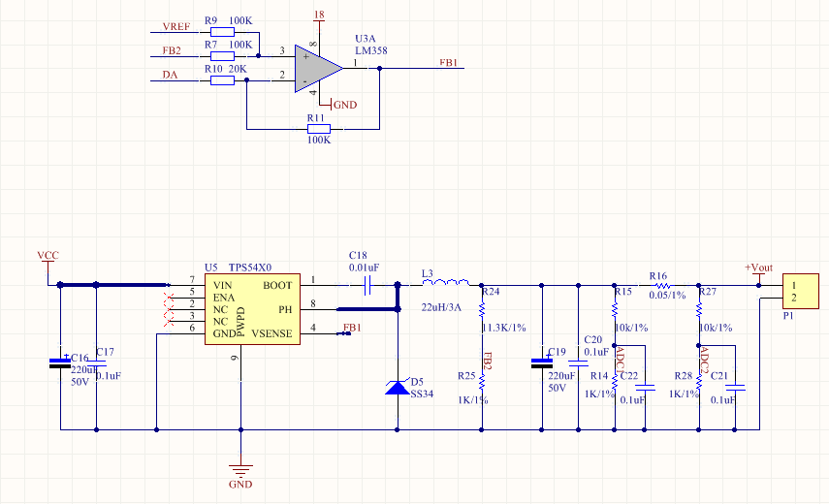Screen dimensions: 829x504
Task: Select resistor R15 zigzag symbol
Action: 615,309
